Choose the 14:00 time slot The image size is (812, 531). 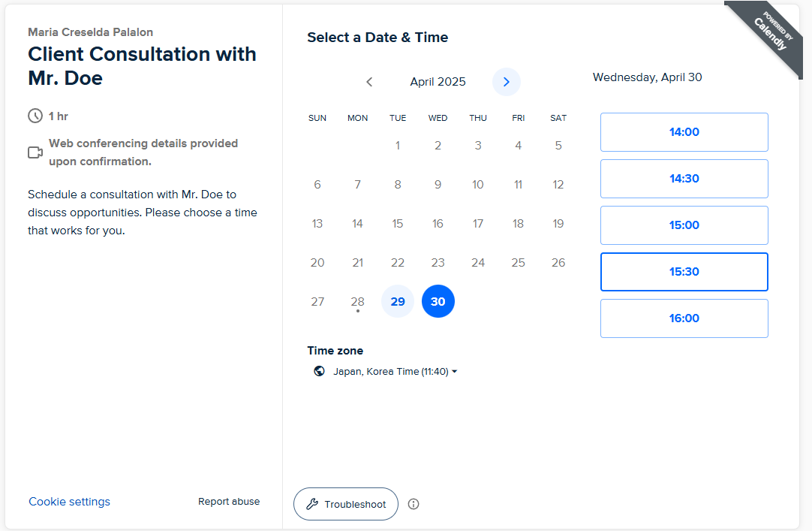[x=684, y=132]
